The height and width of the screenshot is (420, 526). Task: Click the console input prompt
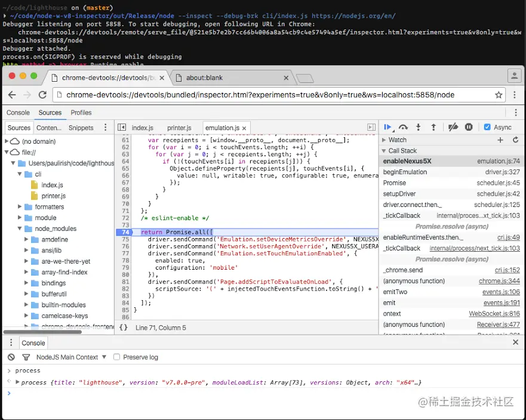coord(265,393)
